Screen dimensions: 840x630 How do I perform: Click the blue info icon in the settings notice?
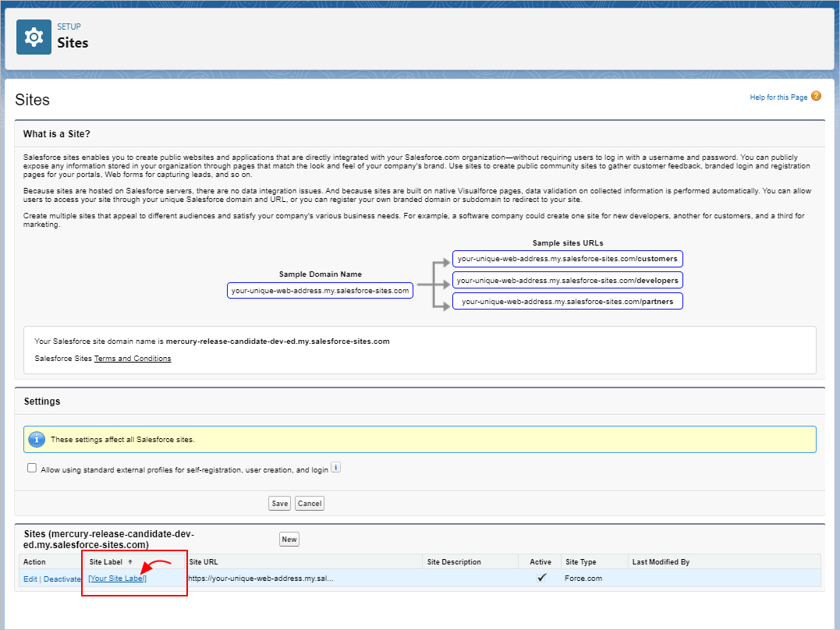click(37, 439)
